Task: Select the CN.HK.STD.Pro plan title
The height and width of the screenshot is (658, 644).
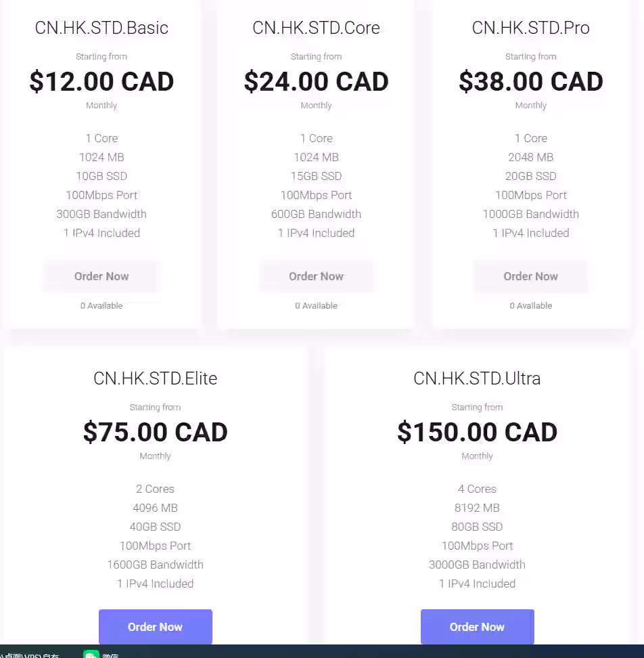Action: tap(531, 28)
